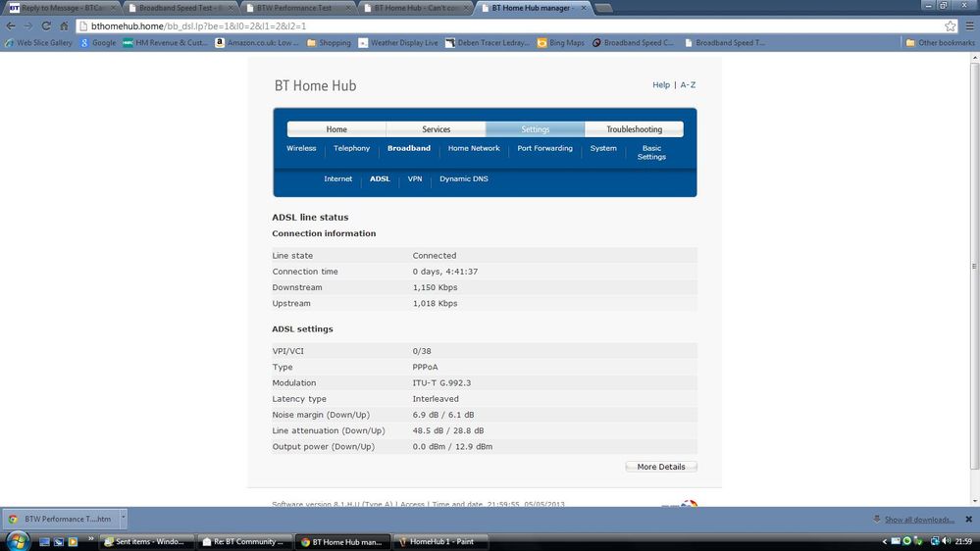This screenshot has height=551, width=980.
Task: Close the BT Home Hub manager tab
Action: tap(584, 8)
